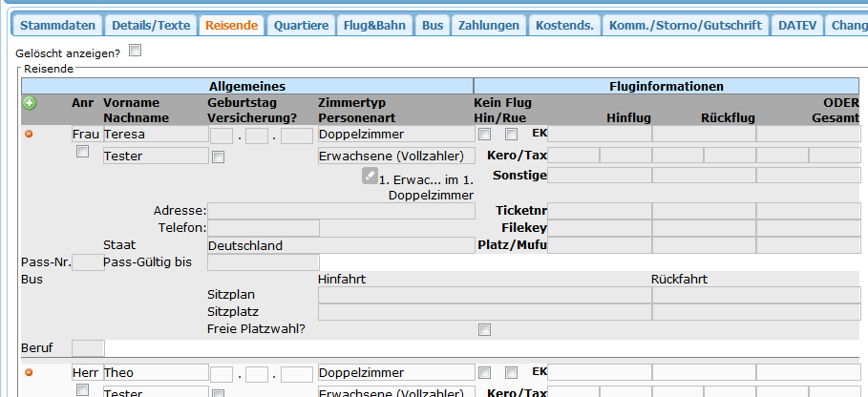Switch to the Stammdaten tab

(x=56, y=26)
